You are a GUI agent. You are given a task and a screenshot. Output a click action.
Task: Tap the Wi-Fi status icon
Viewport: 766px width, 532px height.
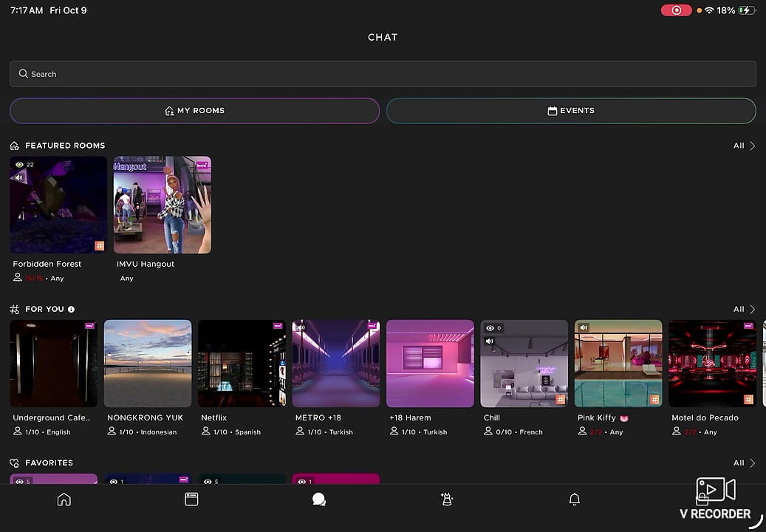(709, 10)
